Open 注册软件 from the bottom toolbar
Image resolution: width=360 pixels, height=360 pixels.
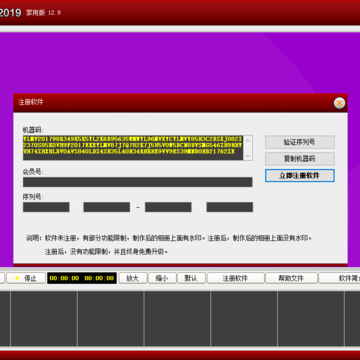(x=235, y=278)
